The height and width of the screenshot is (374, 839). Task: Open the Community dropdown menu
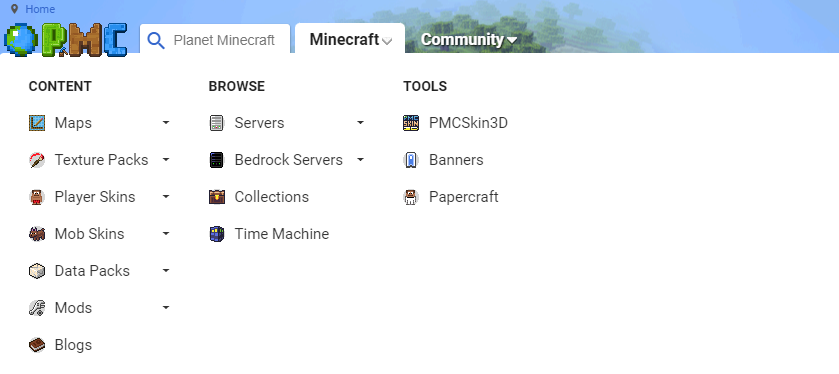(x=469, y=40)
